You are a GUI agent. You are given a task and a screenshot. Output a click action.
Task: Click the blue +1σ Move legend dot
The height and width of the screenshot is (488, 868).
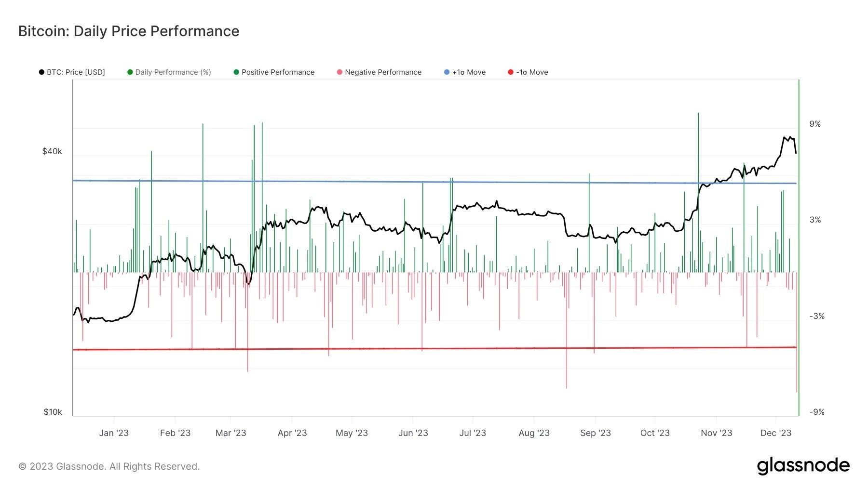(x=447, y=72)
